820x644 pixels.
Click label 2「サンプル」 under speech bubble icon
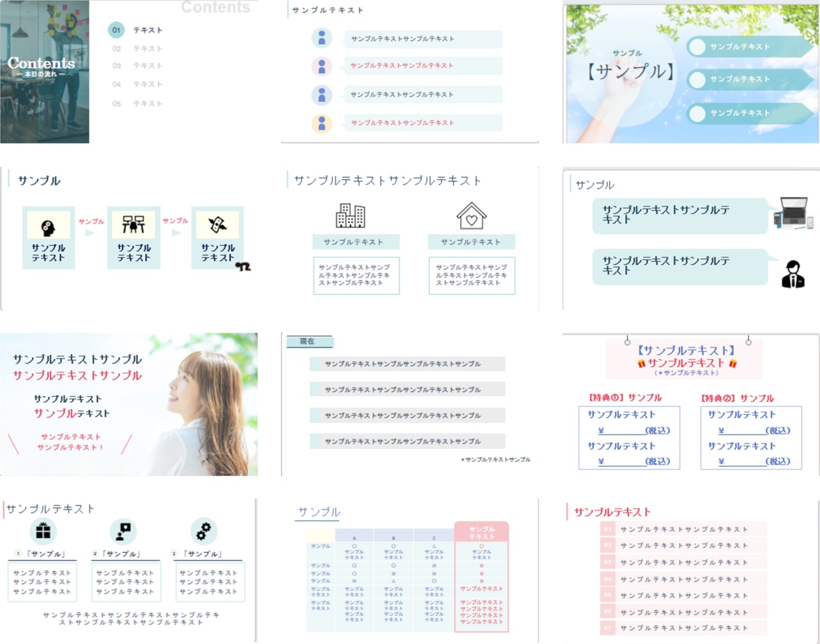(x=118, y=554)
